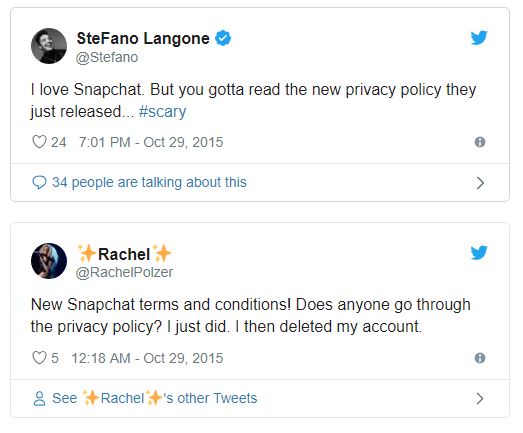Image resolution: width=523 pixels, height=433 pixels.
Task: Open the @RachelPolzer handle
Action: click(124, 272)
